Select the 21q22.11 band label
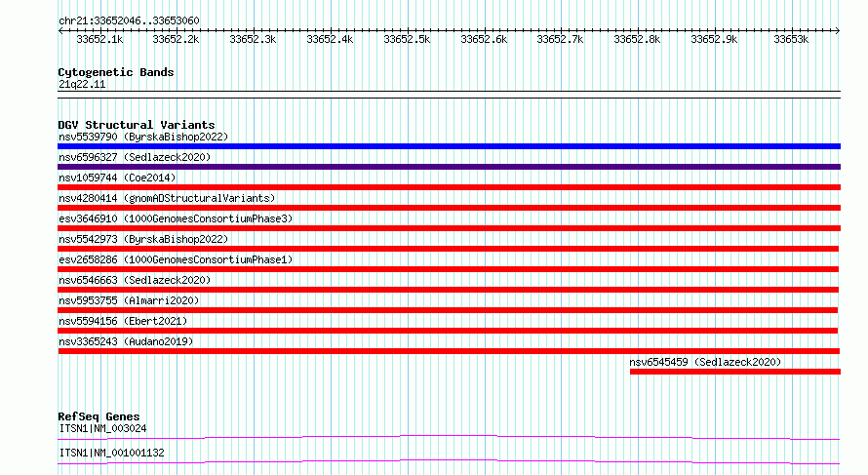Image resolution: width=868 pixels, height=475 pixels. [82, 84]
